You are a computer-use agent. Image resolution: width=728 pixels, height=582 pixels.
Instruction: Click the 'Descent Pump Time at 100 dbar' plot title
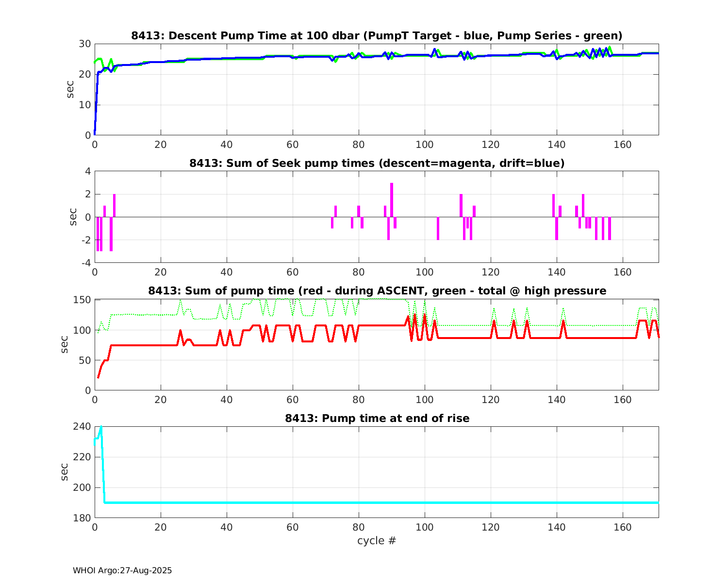pos(377,35)
